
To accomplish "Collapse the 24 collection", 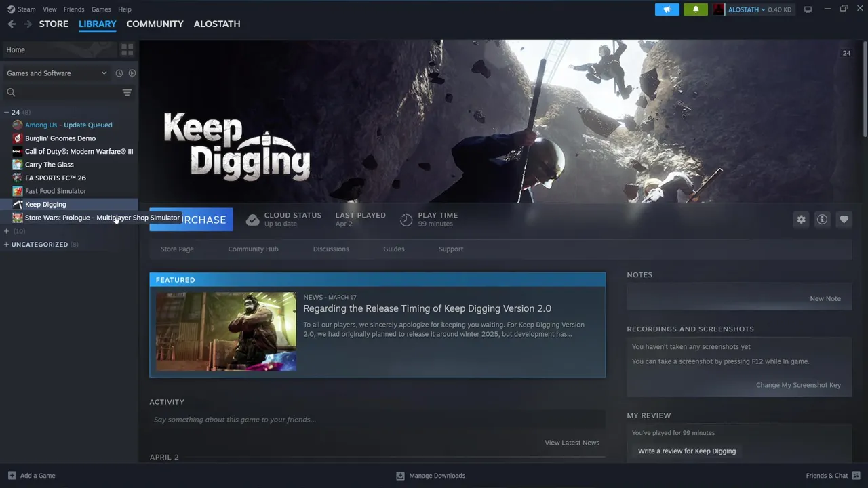I will tap(6, 112).
